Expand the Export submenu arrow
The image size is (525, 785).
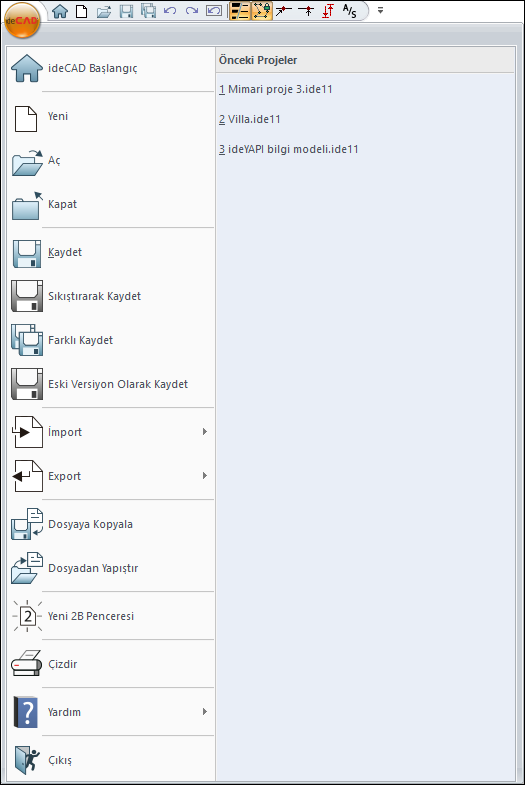205,476
